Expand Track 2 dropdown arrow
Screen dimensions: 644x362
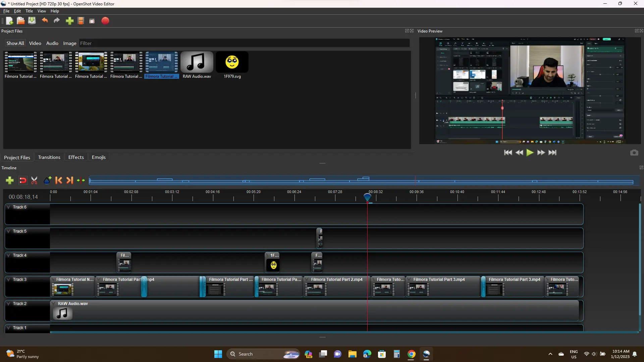click(x=9, y=304)
